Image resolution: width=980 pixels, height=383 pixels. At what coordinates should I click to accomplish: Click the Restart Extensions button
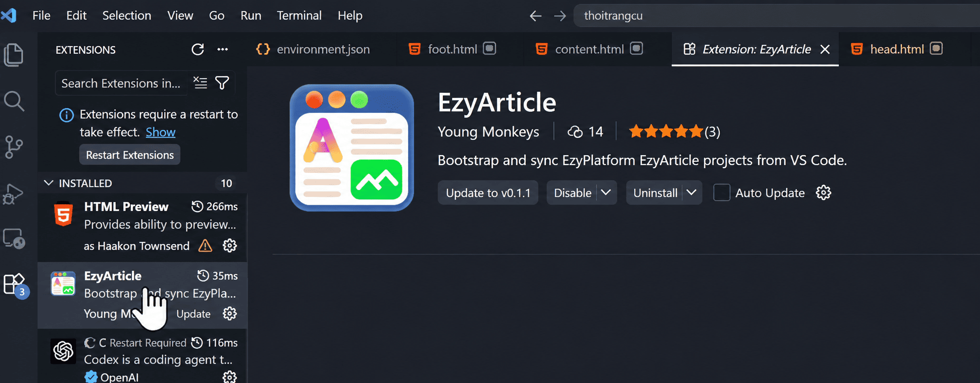[130, 155]
